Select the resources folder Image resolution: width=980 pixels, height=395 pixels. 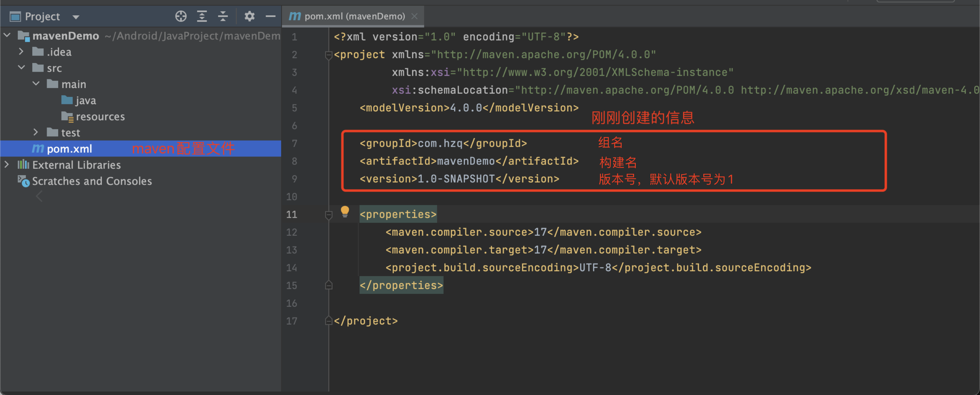tap(93, 116)
